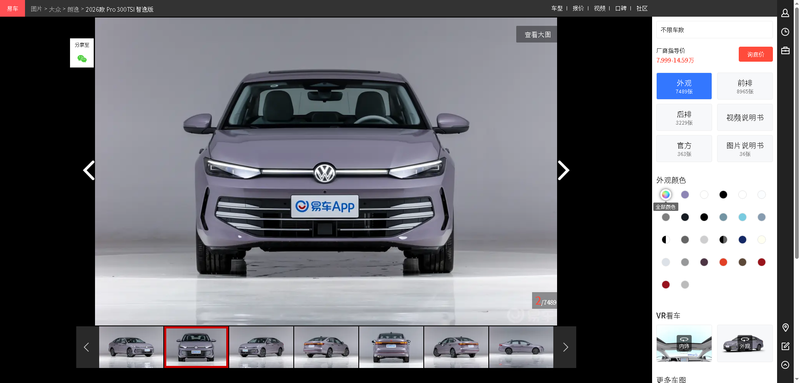Select the rear-view car thumbnail

(391, 347)
